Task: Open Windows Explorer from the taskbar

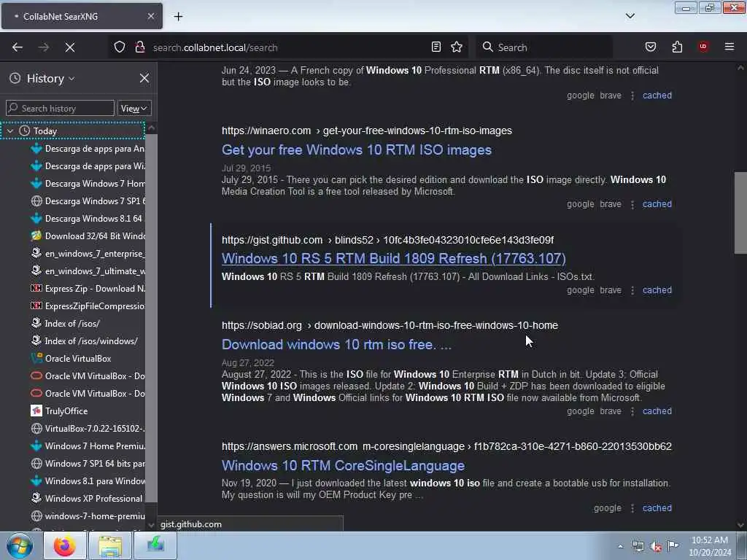Action: pos(110,545)
